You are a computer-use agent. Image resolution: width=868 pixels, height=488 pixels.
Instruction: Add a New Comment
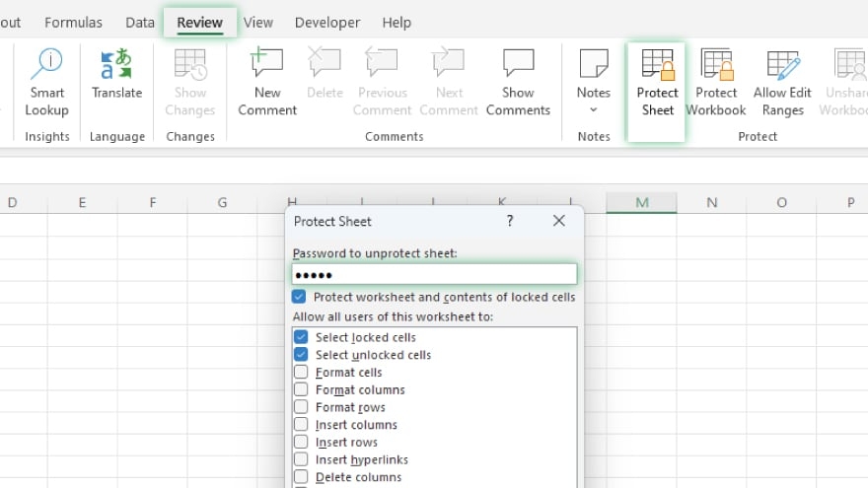tap(266, 65)
